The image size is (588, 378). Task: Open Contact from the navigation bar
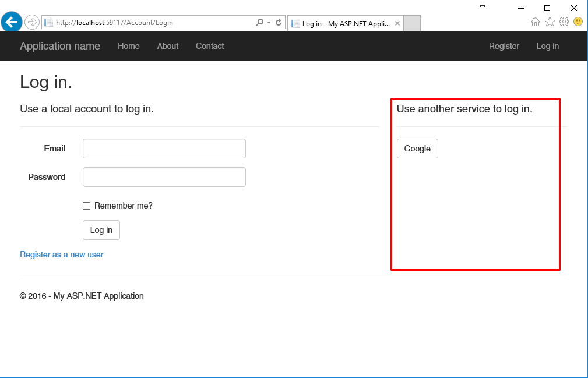pyautogui.click(x=210, y=46)
